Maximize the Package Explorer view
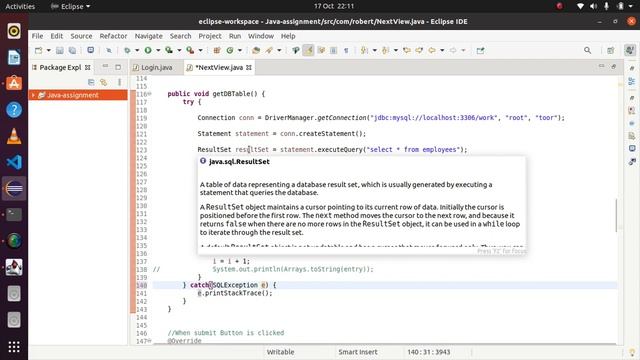The height and width of the screenshot is (360, 640). click(x=118, y=67)
